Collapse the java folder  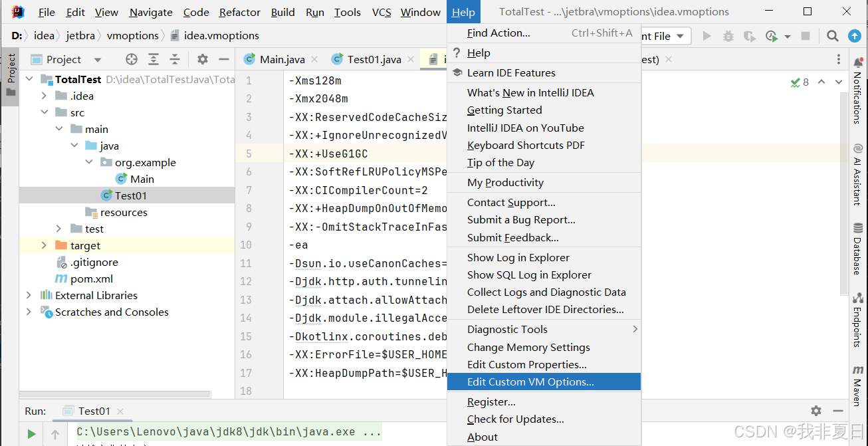point(74,146)
